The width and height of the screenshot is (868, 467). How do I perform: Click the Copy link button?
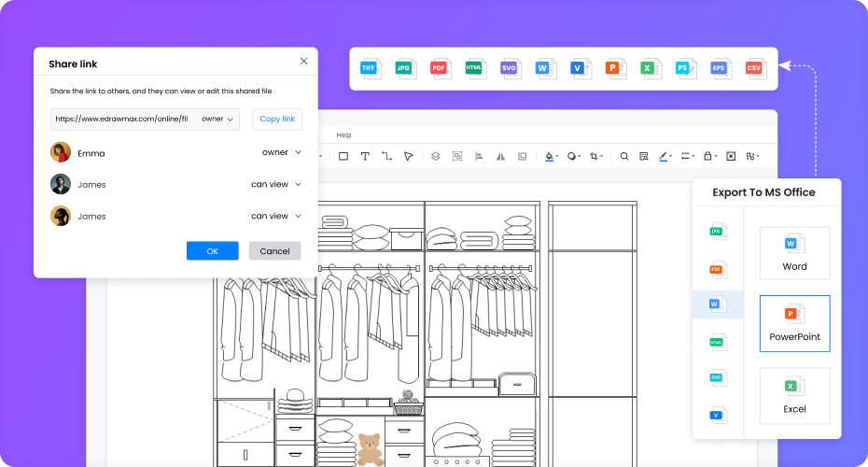click(x=276, y=119)
